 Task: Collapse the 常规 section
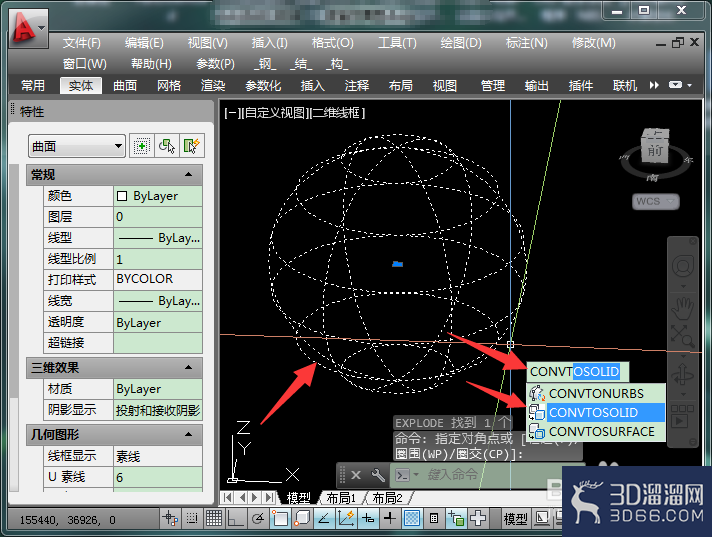pyautogui.click(x=188, y=174)
